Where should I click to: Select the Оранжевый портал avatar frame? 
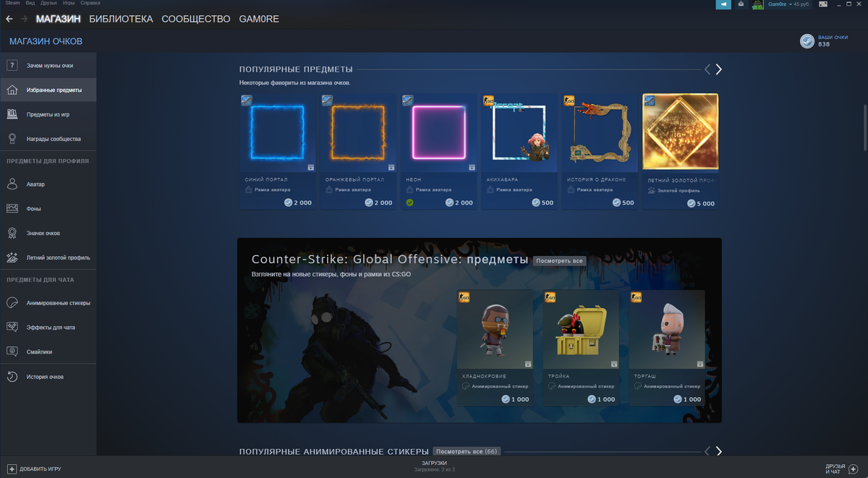[357, 152]
